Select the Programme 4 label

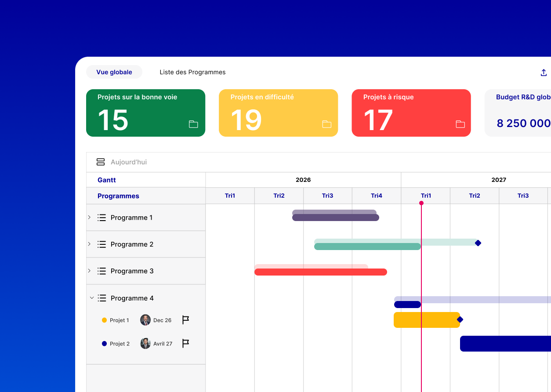(132, 298)
